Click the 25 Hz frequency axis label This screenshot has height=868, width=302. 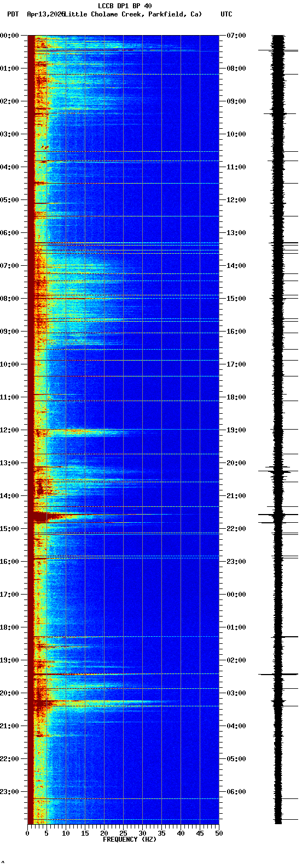tap(123, 833)
